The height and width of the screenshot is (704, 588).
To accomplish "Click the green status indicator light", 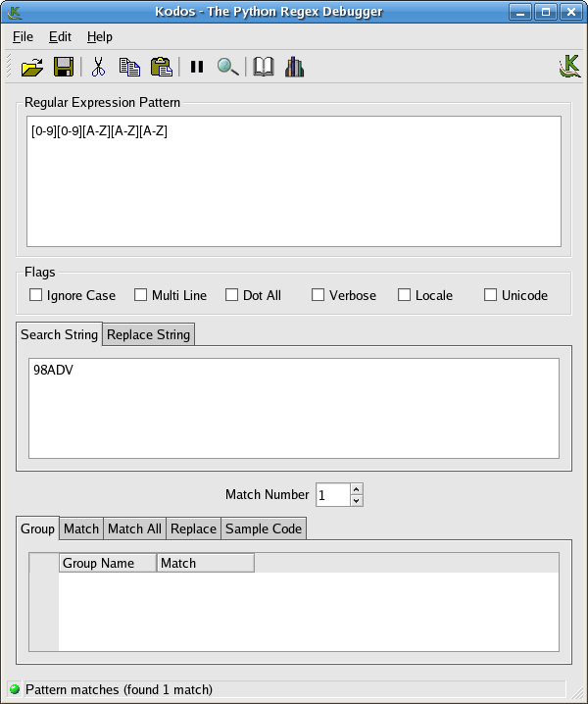I will [x=15, y=688].
